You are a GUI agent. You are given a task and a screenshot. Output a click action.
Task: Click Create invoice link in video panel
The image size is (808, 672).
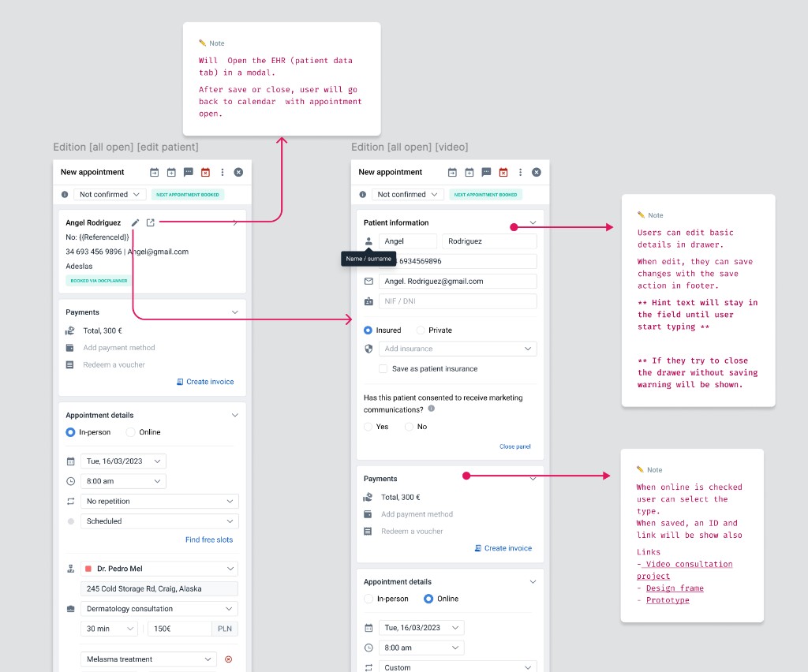pos(503,548)
